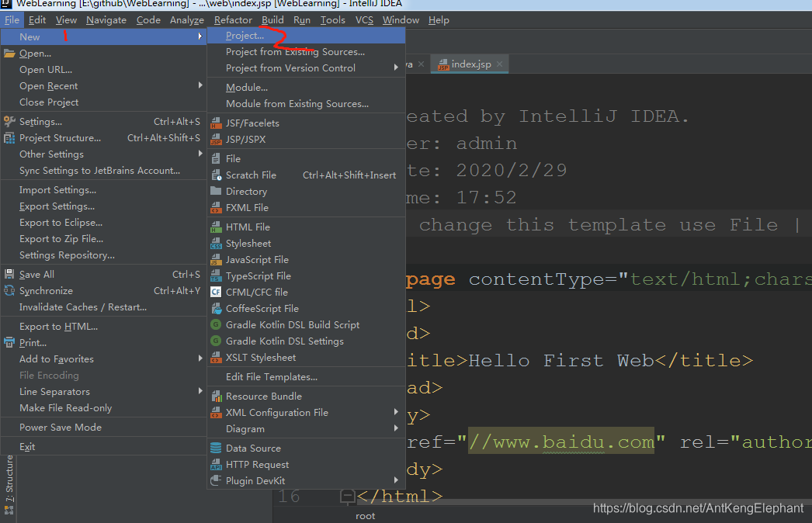812x523 pixels.
Task: Click the Stylesheet CSS icon
Action: (216, 244)
